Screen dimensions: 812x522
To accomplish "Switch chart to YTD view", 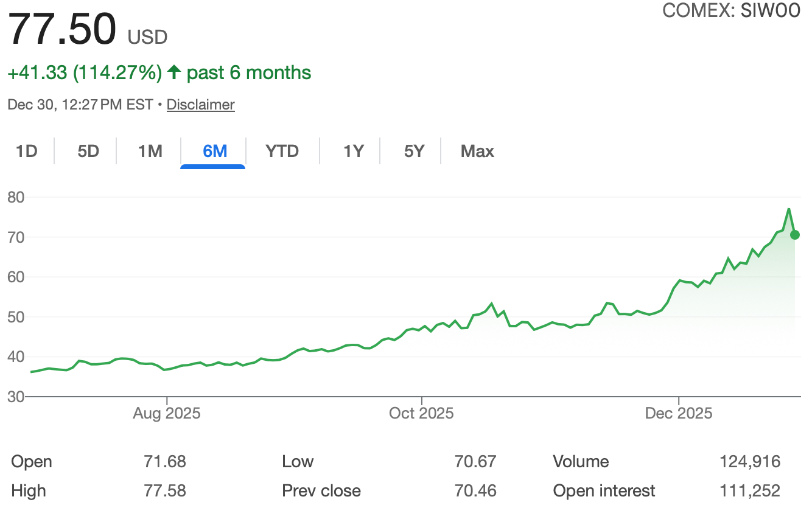I will pos(282,151).
